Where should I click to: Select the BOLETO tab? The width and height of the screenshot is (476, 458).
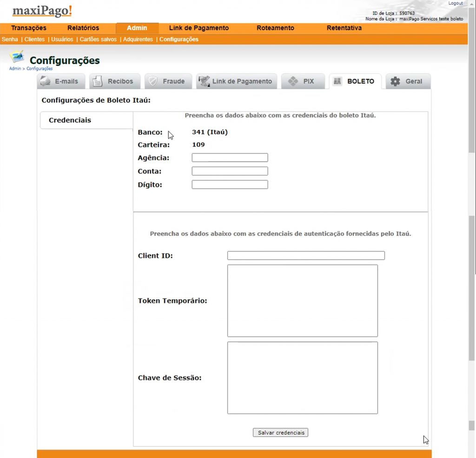355,81
